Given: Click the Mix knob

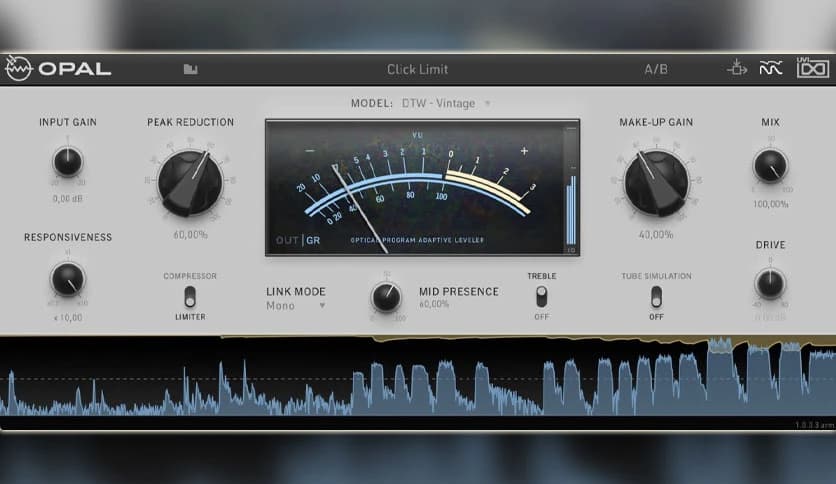Looking at the screenshot, I should click(770, 165).
